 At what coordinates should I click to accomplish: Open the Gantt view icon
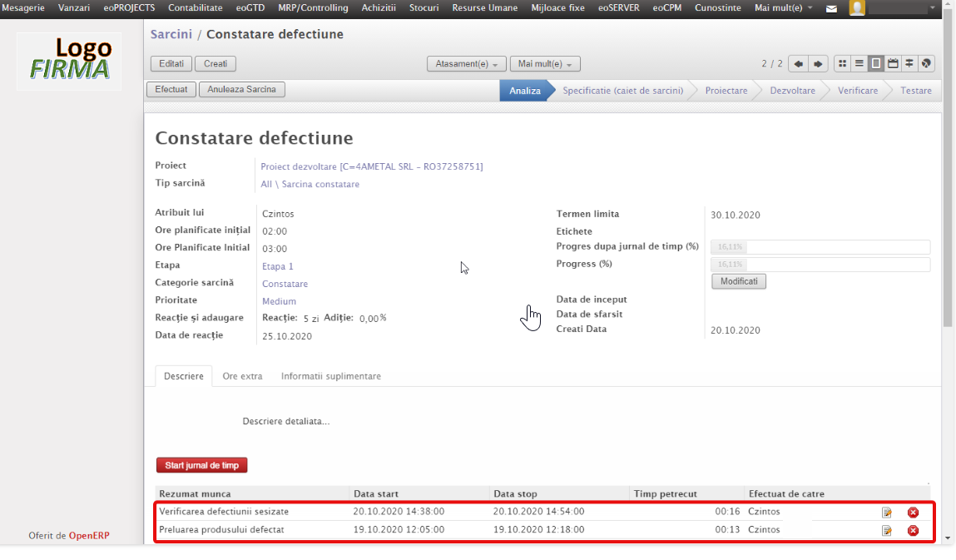click(909, 64)
